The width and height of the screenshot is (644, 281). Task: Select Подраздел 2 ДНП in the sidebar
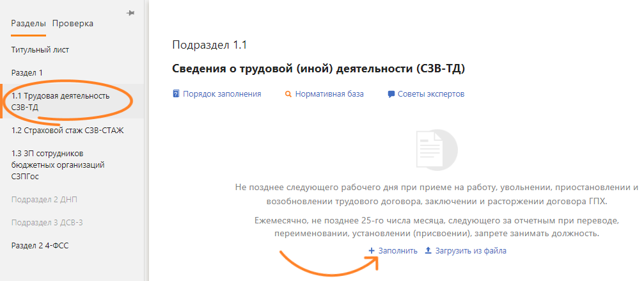pyautogui.click(x=44, y=199)
